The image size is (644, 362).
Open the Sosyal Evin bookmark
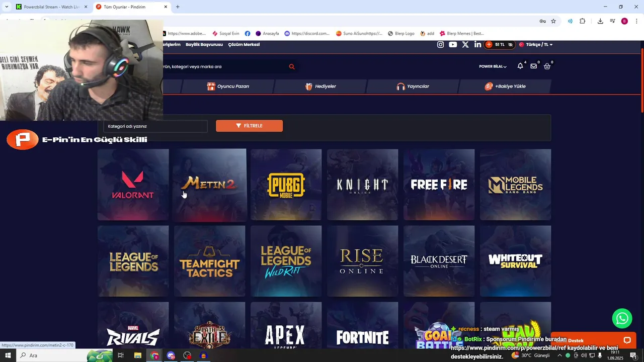[225, 34]
